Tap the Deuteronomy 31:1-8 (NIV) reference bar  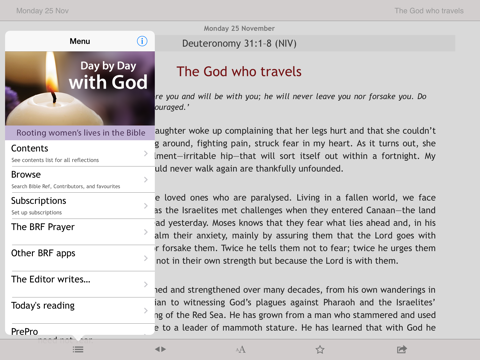pyautogui.click(x=305, y=43)
